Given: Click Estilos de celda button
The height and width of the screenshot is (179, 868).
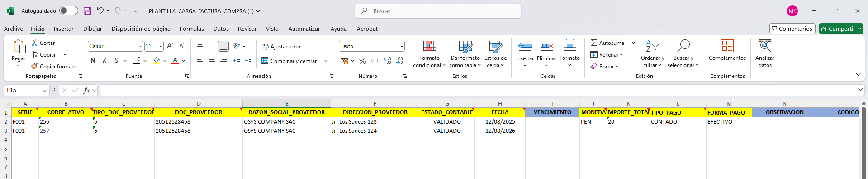Looking at the screenshot, I should pyautogui.click(x=495, y=54).
